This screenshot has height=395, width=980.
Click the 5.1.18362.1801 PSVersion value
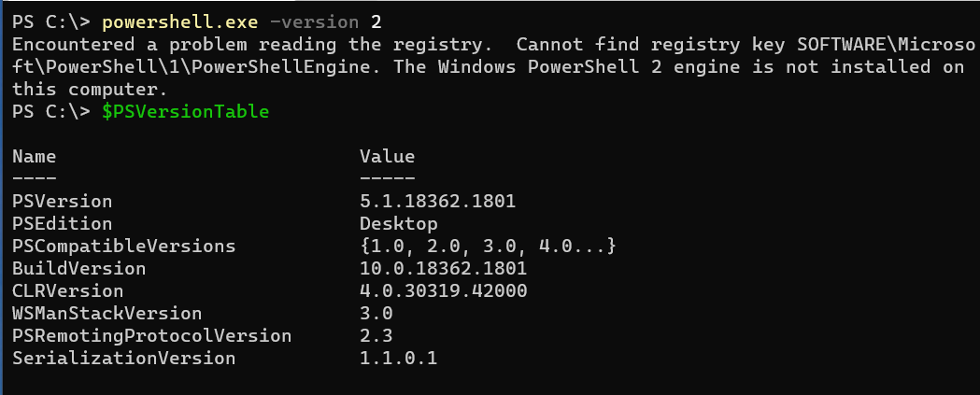tap(437, 202)
